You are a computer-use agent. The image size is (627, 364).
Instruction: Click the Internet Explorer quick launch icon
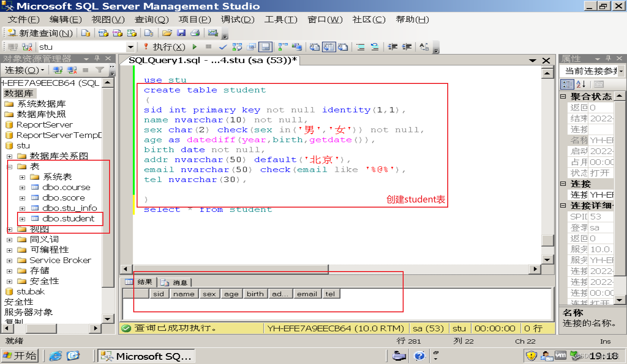tap(55, 355)
